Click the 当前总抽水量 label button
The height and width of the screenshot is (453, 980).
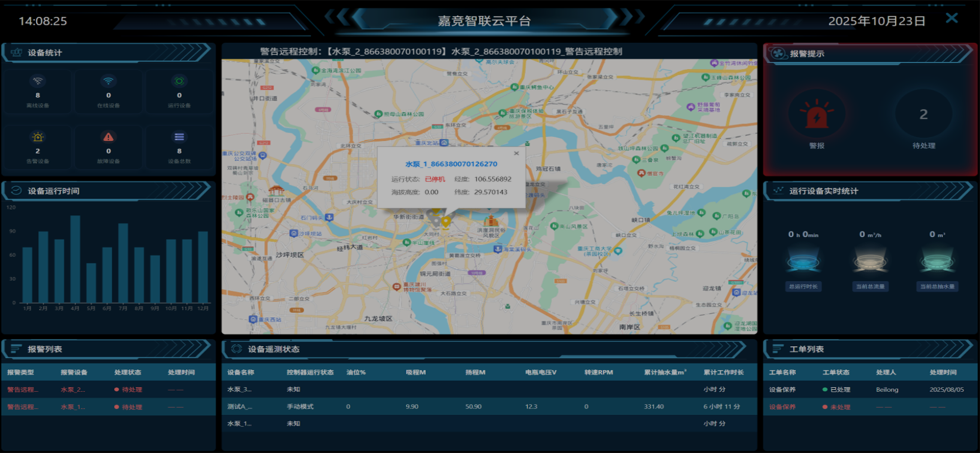[x=937, y=287]
